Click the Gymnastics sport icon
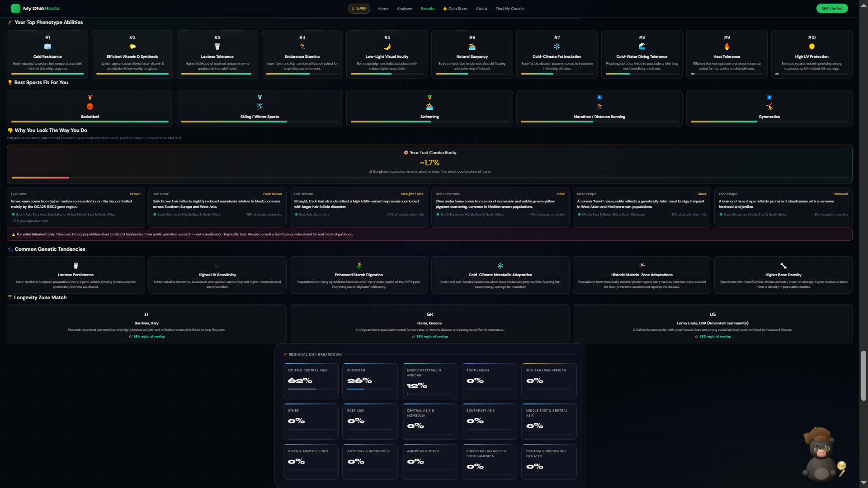Screen dimensions: 868x488 tap(769, 107)
